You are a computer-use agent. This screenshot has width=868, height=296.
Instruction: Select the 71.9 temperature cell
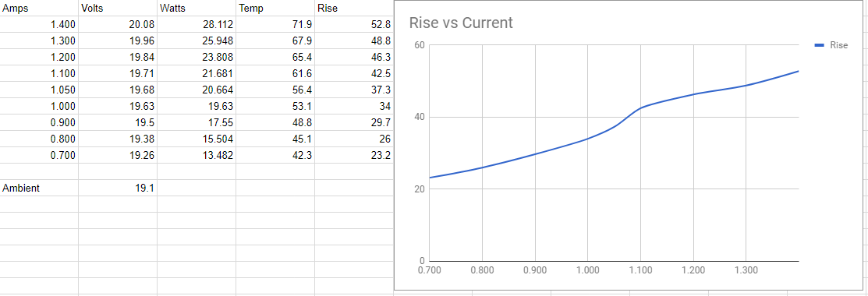click(x=275, y=25)
